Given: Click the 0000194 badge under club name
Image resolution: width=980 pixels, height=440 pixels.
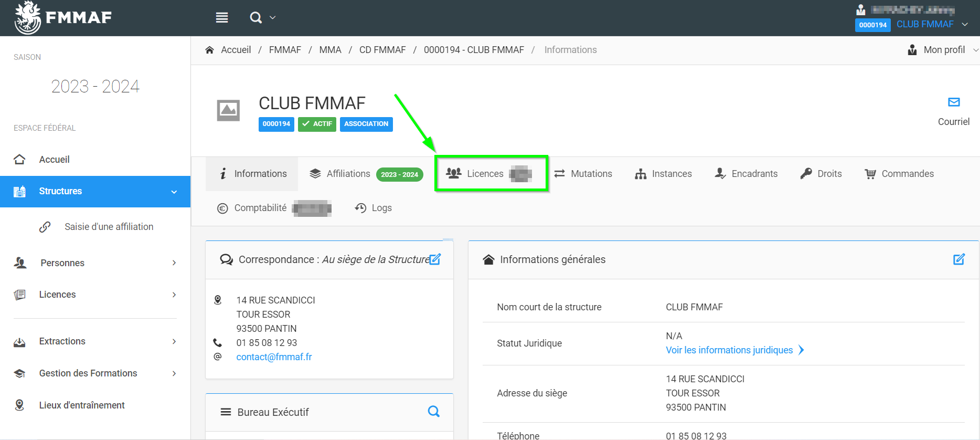Looking at the screenshot, I should (x=276, y=124).
